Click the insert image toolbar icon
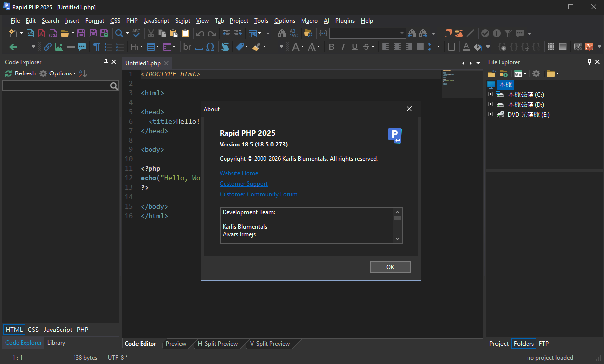The height and width of the screenshot is (364, 604). point(59,47)
